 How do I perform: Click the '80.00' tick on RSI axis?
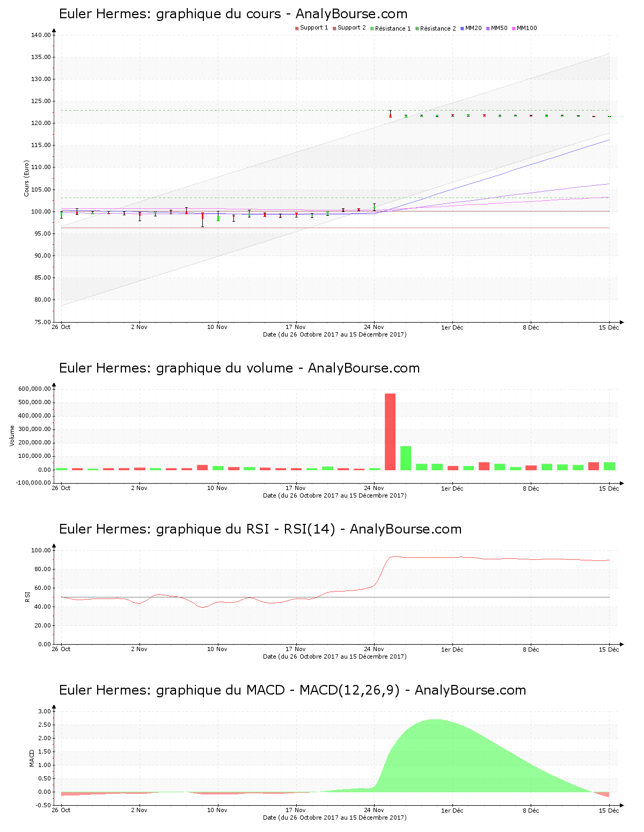tap(42, 570)
